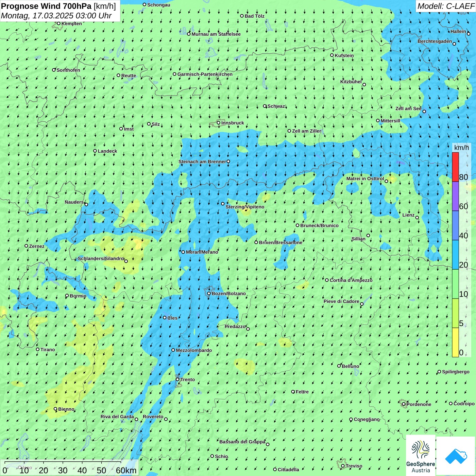Screen dimensions: 476x476
Task: Click the Pordenone label
Action: coord(419,404)
